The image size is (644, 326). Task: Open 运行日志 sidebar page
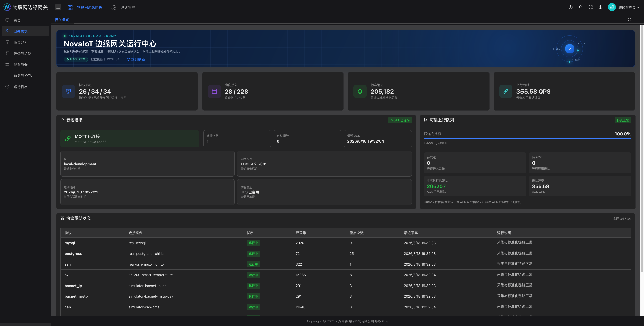coord(25,87)
